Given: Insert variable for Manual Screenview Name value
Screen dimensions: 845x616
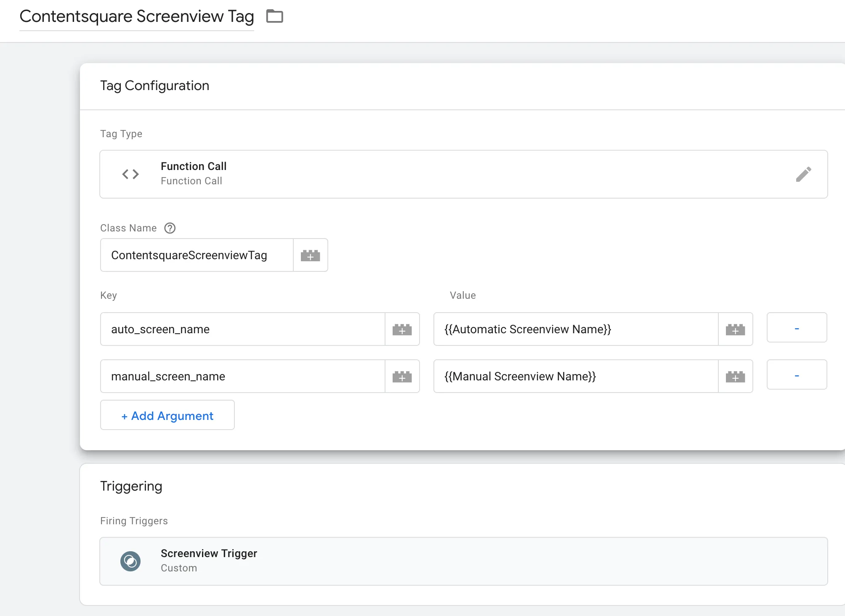Looking at the screenshot, I should point(735,377).
